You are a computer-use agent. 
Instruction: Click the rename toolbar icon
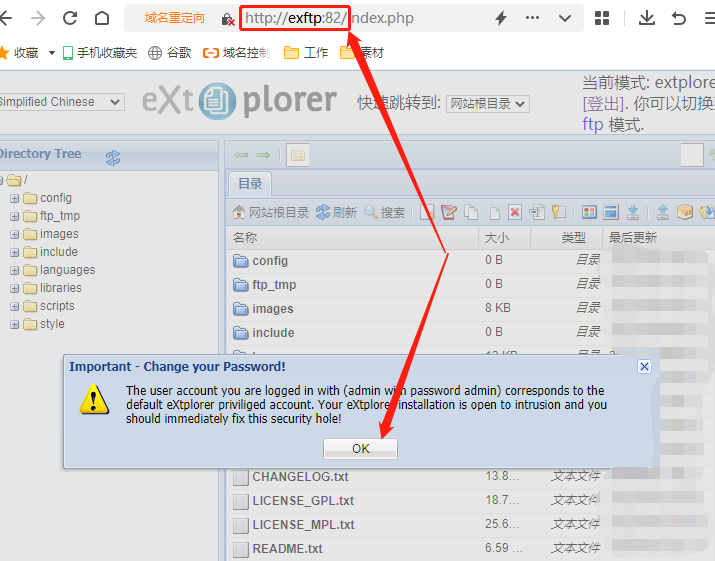tap(537, 212)
